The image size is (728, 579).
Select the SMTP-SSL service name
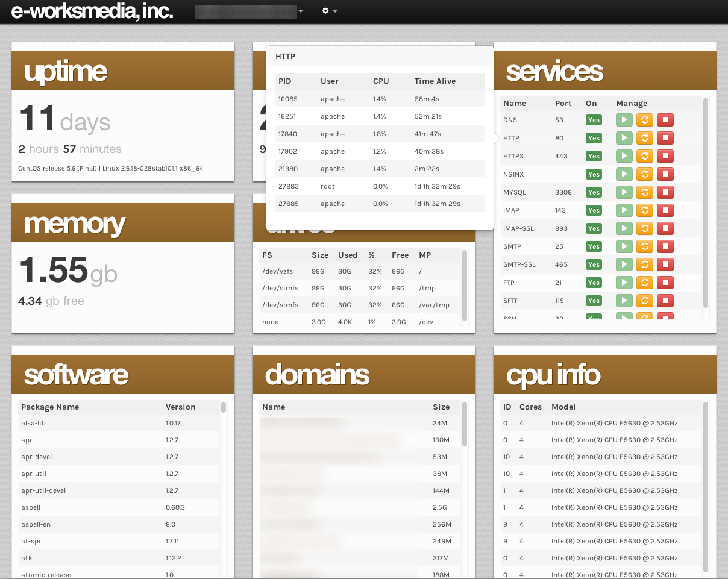519,264
